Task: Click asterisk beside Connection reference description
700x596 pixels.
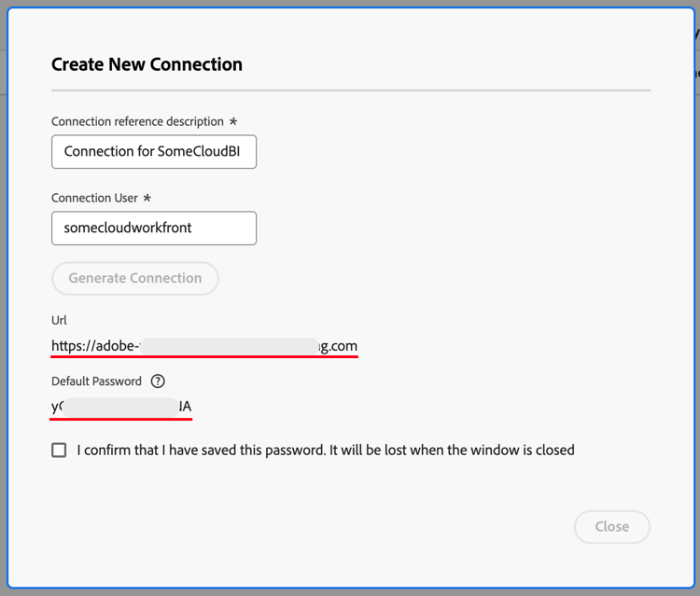Action: [233, 121]
